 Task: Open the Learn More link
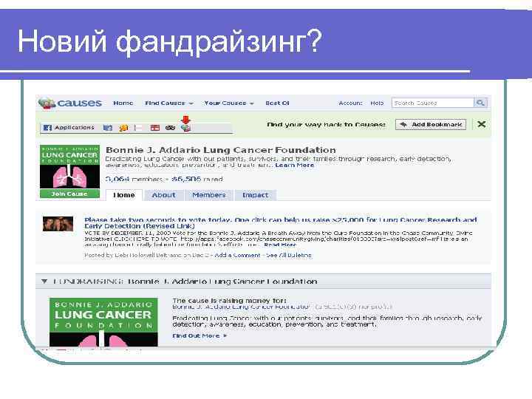[295, 166]
